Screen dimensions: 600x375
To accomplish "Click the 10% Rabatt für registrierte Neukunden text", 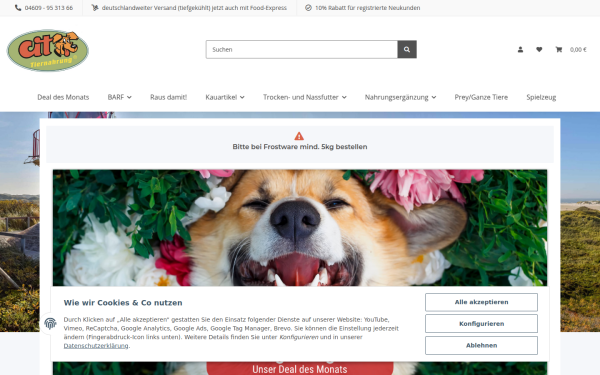I will tap(367, 8).
